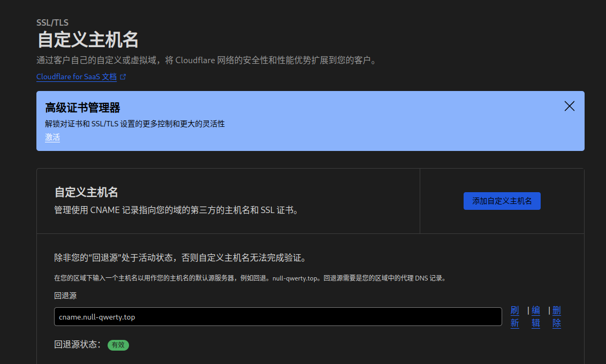The height and width of the screenshot is (364, 606).
Task: Click the 有效 status badge
Action: tap(118, 345)
